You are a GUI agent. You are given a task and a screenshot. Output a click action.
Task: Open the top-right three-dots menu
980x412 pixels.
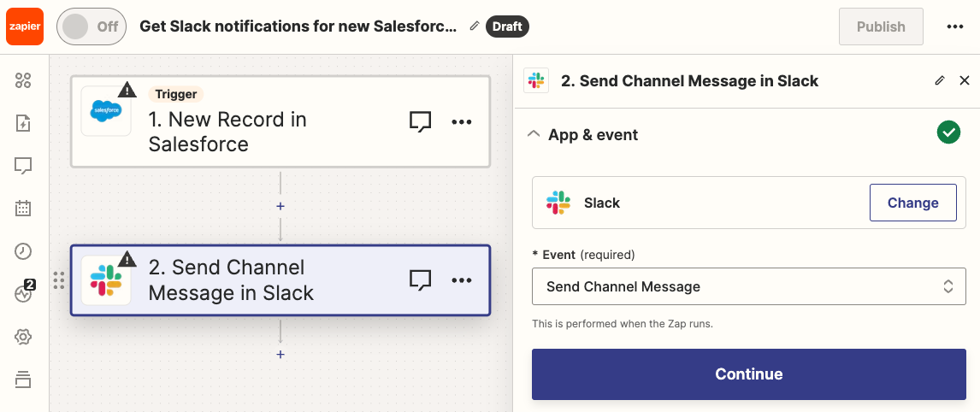pyautogui.click(x=955, y=26)
